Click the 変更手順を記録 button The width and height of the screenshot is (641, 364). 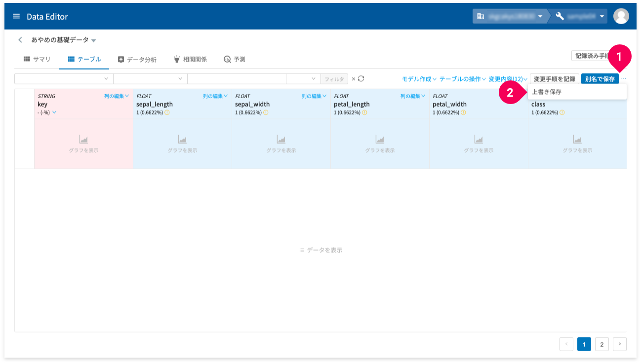click(555, 79)
